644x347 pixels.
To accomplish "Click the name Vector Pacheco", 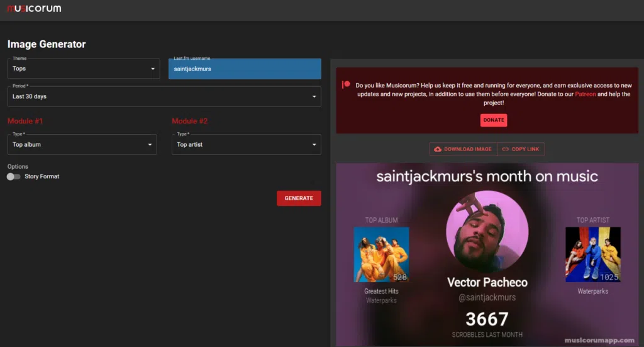I will (487, 283).
